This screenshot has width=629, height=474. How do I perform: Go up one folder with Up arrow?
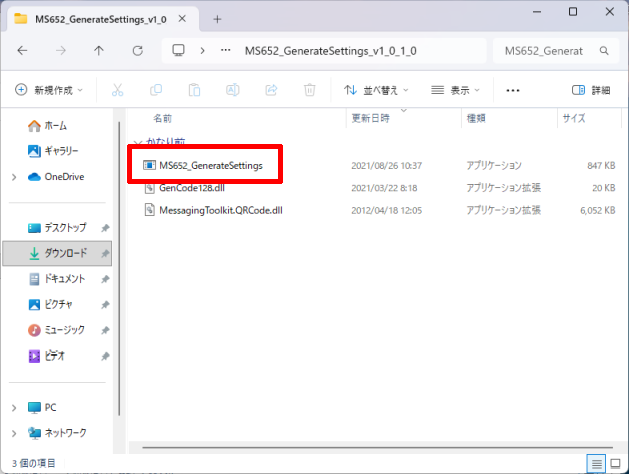tap(98, 51)
